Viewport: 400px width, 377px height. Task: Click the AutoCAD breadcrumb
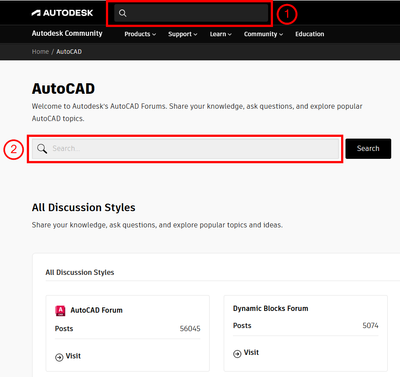coord(69,52)
